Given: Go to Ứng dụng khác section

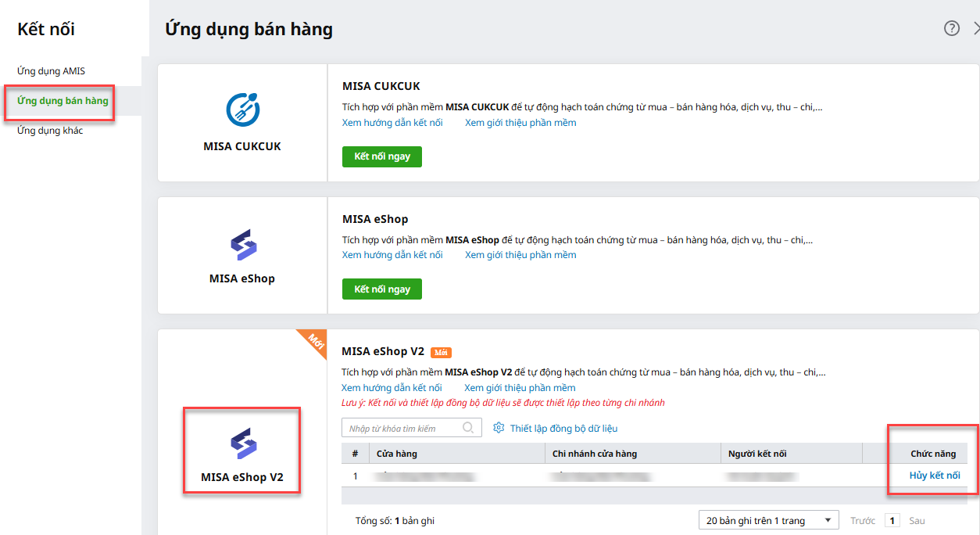Looking at the screenshot, I should [x=50, y=131].
